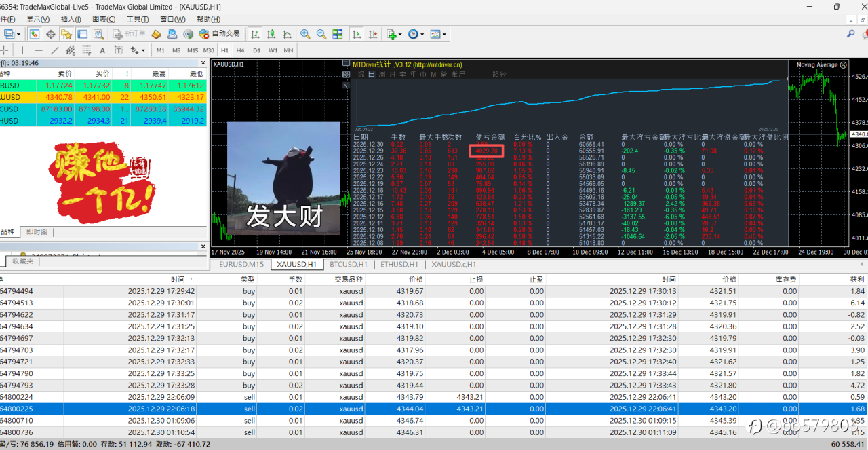868x450 pixels.
Task: Switch to the BTCUSD,H1 chart tab
Action: 348,264
